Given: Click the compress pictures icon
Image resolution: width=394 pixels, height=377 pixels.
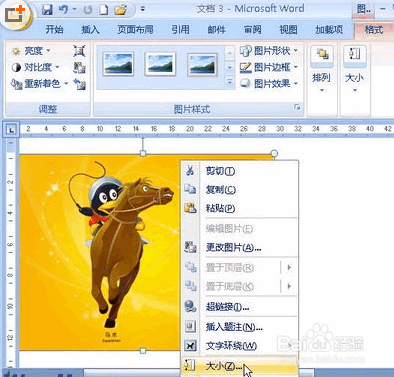Looking at the screenshot, I should 79,51.
